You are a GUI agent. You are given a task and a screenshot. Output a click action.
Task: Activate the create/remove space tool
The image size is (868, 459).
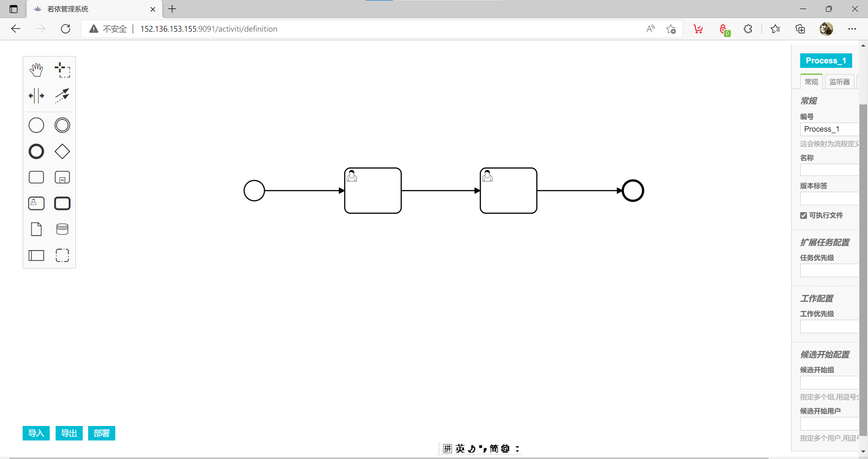coord(36,96)
